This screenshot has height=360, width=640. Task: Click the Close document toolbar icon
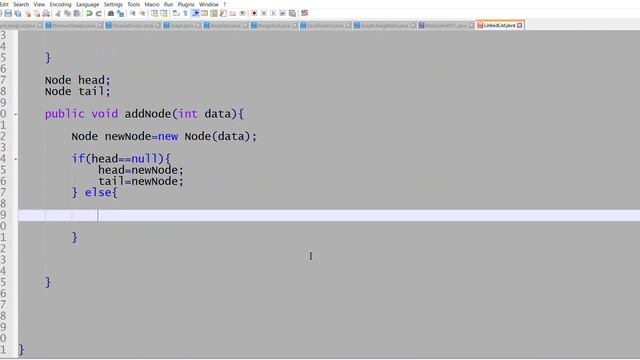pos(28,13)
